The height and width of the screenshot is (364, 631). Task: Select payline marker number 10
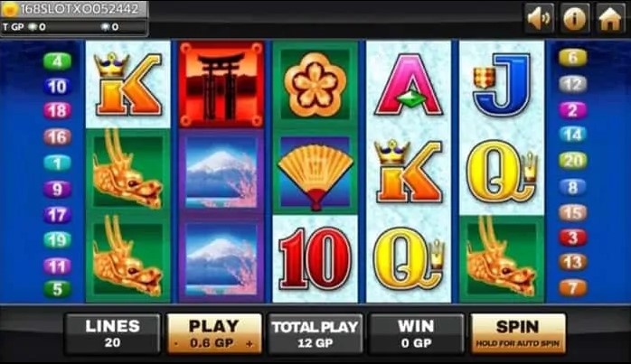click(x=57, y=87)
